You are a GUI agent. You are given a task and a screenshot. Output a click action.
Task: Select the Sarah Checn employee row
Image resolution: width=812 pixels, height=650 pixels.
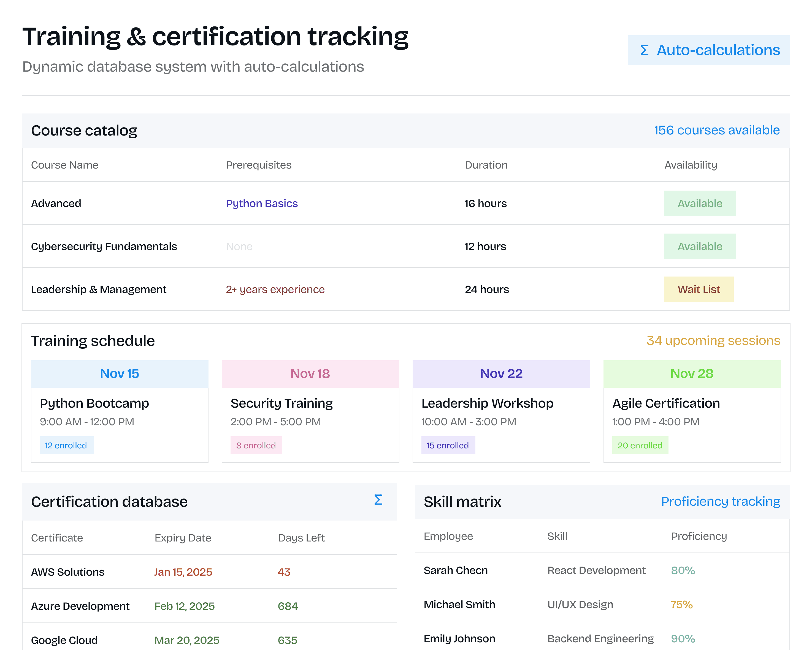coord(455,570)
